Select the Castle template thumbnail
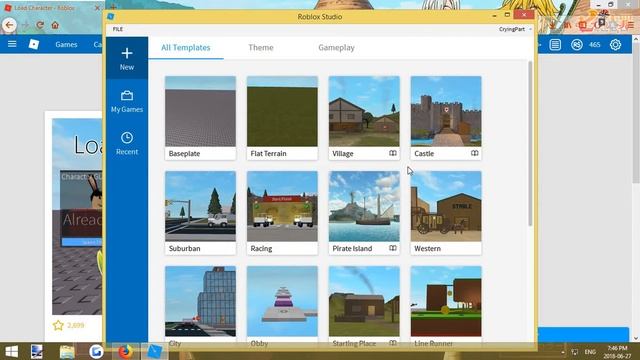 (446, 111)
